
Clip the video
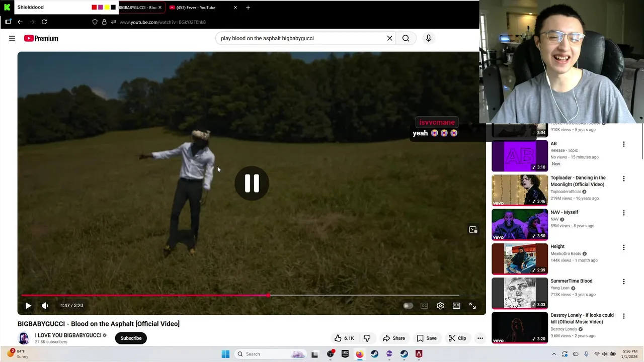(457, 338)
